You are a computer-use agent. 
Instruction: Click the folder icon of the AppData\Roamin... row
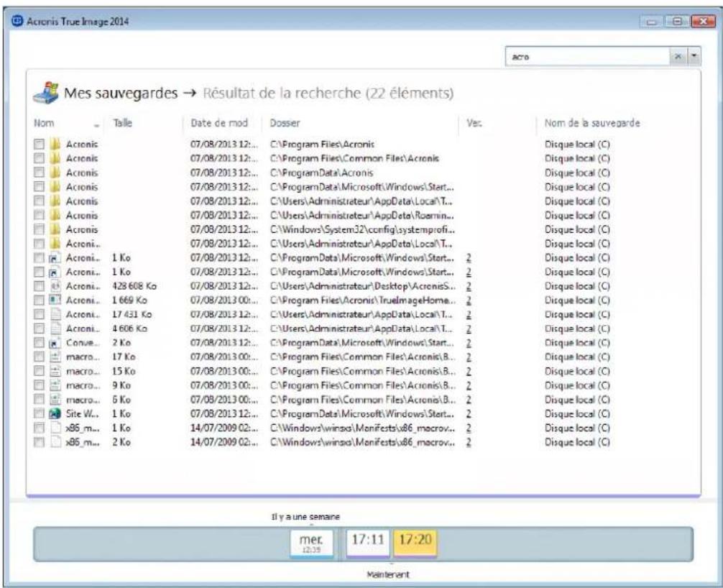pyautogui.click(x=55, y=216)
